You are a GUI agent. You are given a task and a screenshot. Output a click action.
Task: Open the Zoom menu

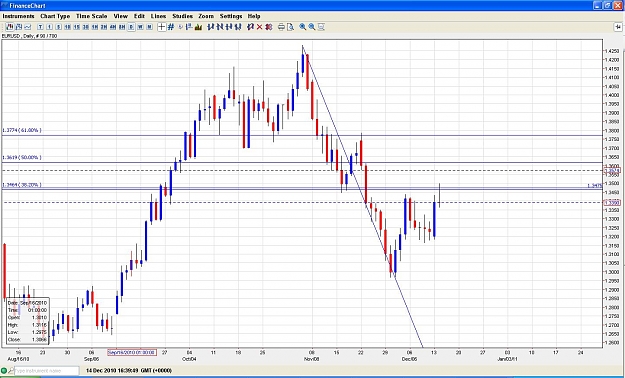pos(206,16)
